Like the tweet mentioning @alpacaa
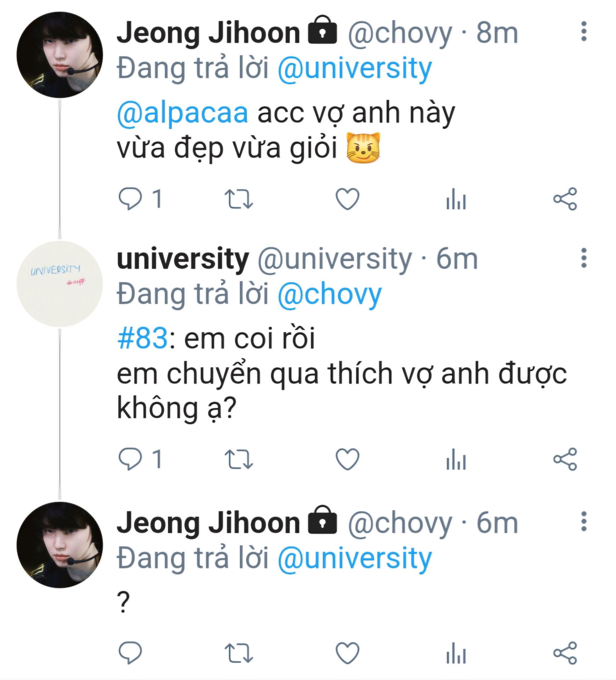616x680 pixels. (347, 199)
